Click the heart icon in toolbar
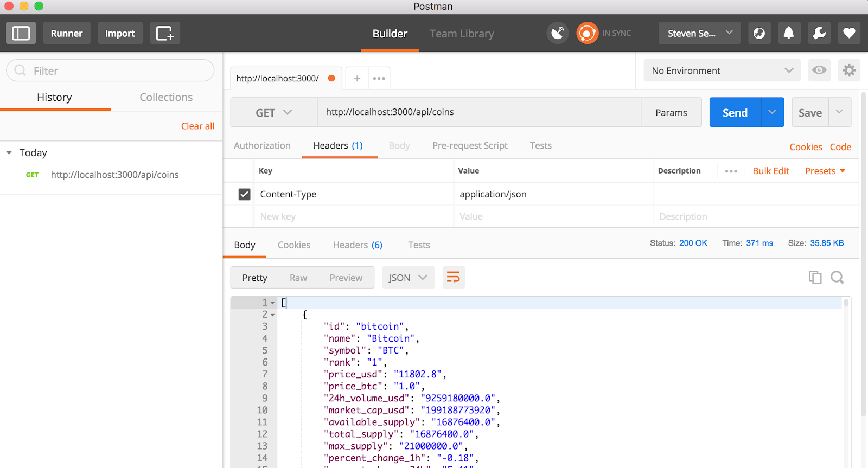Viewport: 868px width, 468px height. [x=849, y=33]
